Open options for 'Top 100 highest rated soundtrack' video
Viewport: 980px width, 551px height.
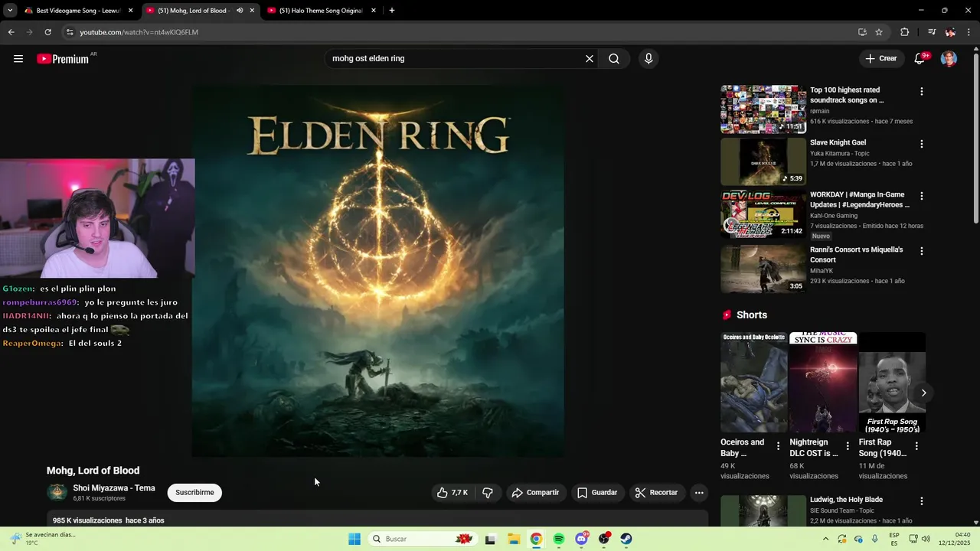click(x=921, y=92)
